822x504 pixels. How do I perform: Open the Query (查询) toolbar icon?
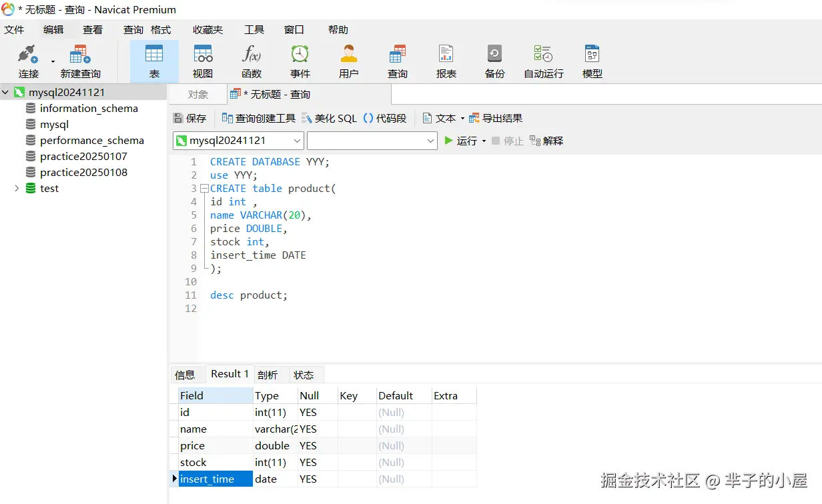pyautogui.click(x=398, y=61)
